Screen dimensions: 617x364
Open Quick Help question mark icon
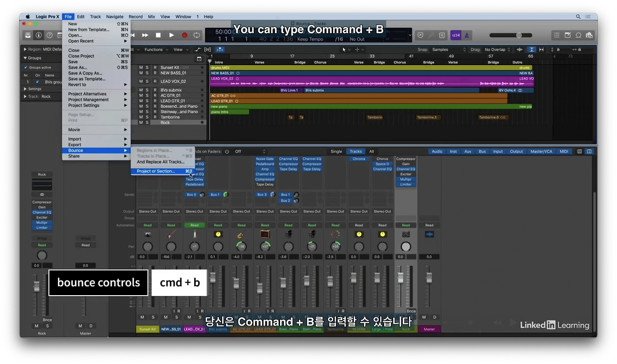49,35
